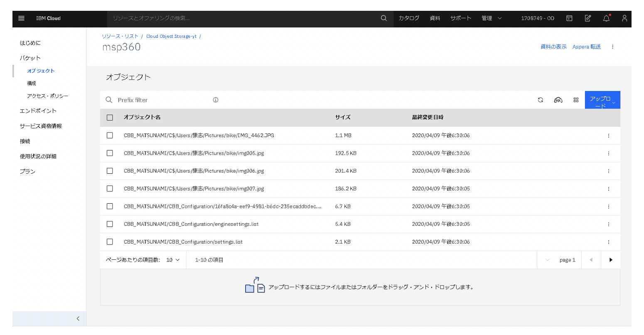Switch to grid view icon
The image size is (644, 335).
(x=576, y=100)
